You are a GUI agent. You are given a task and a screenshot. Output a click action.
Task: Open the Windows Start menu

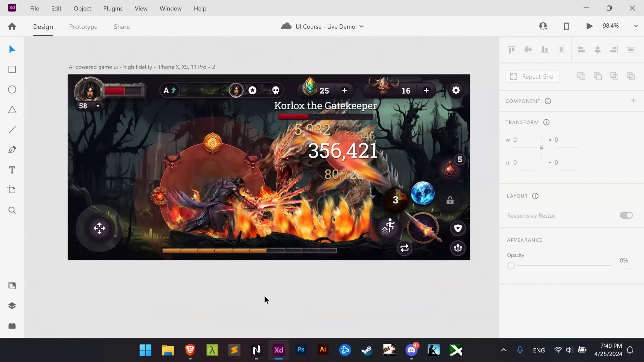click(x=145, y=350)
